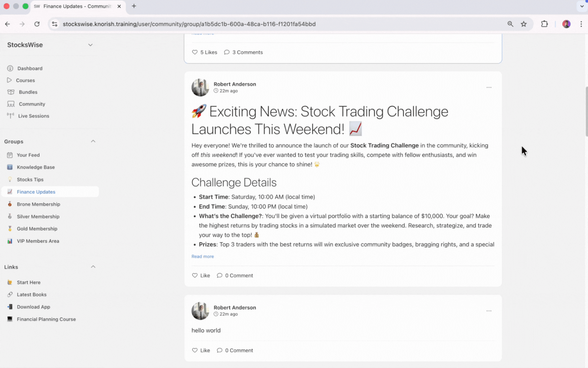Select Finance Updates group

tap(50, 192)
